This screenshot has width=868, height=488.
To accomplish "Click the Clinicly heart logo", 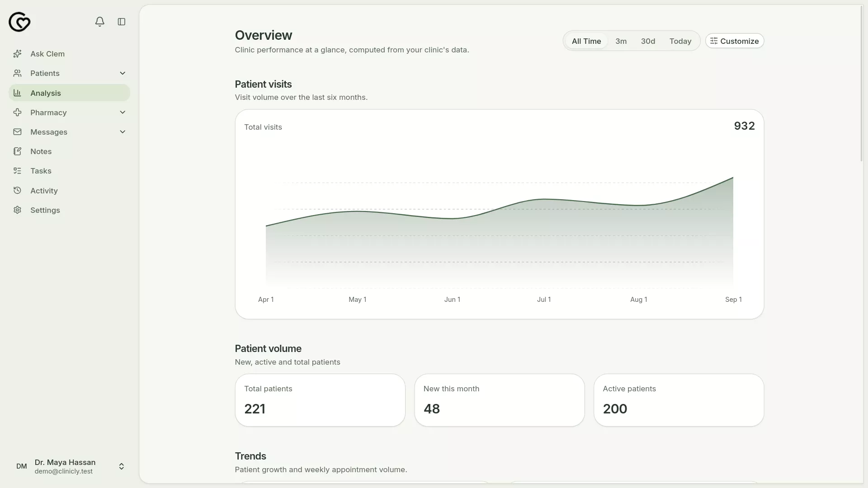I will [x=19, y=22].
